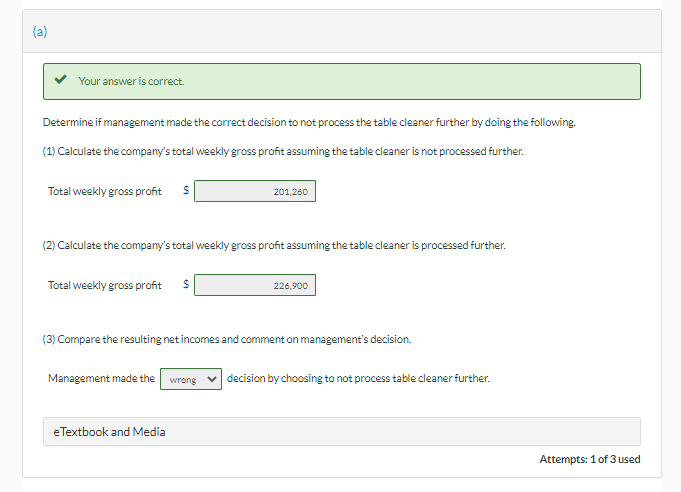Click the step (3) compare net incomes text
This screenshot has height=492, width=681.
[227, 339]
